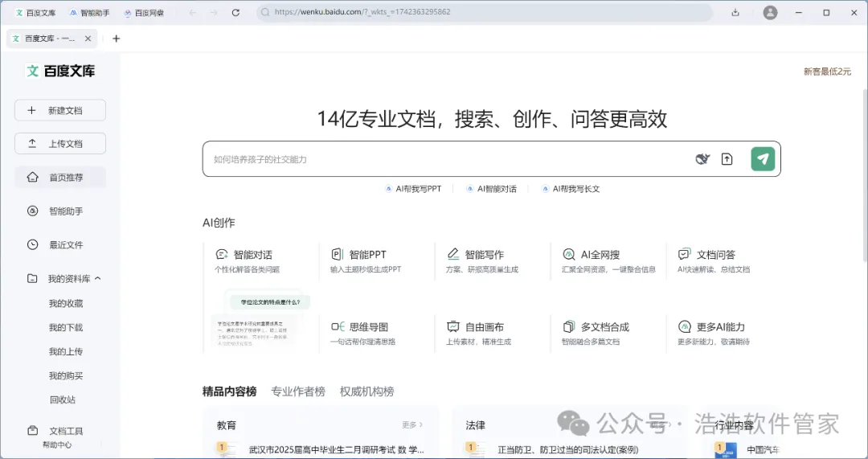Select the 精品内容榜 tab
Screen dimensions: 868x459
click(x=229, y=391)
